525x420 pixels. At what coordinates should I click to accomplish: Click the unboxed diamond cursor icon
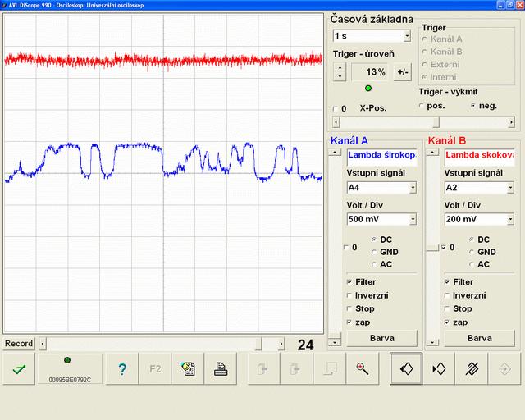439,369
